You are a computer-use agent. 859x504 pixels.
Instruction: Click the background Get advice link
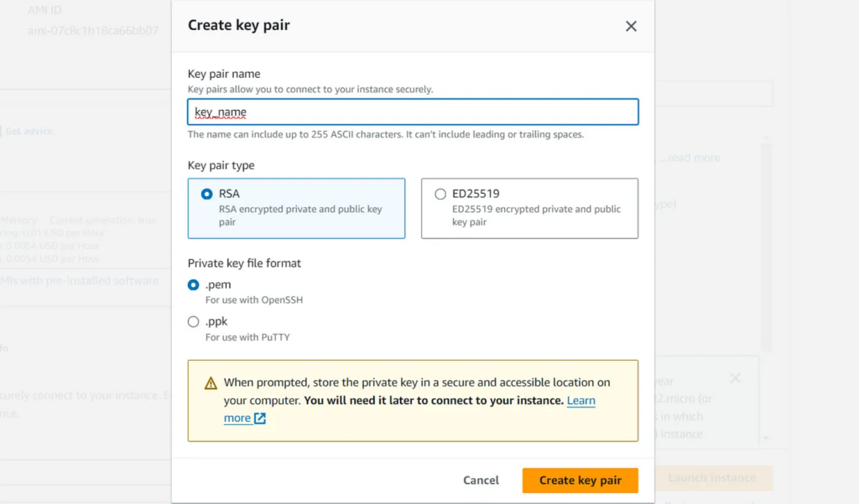click(29, 131)
